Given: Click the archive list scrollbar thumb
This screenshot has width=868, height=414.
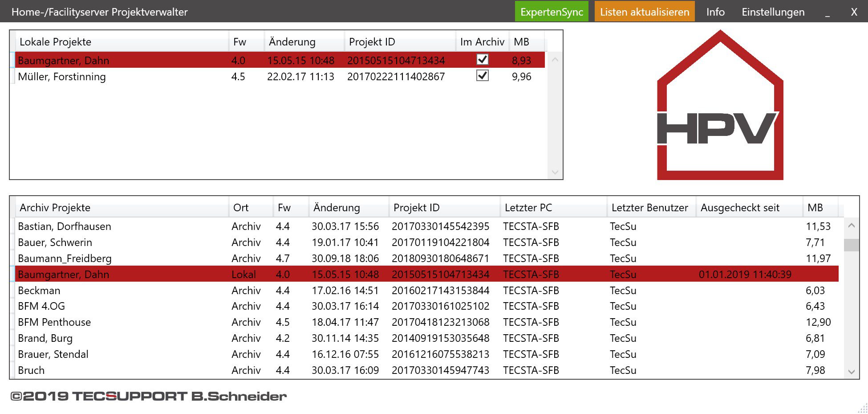Looking at the screenshot, I should [x=851, y=245].
